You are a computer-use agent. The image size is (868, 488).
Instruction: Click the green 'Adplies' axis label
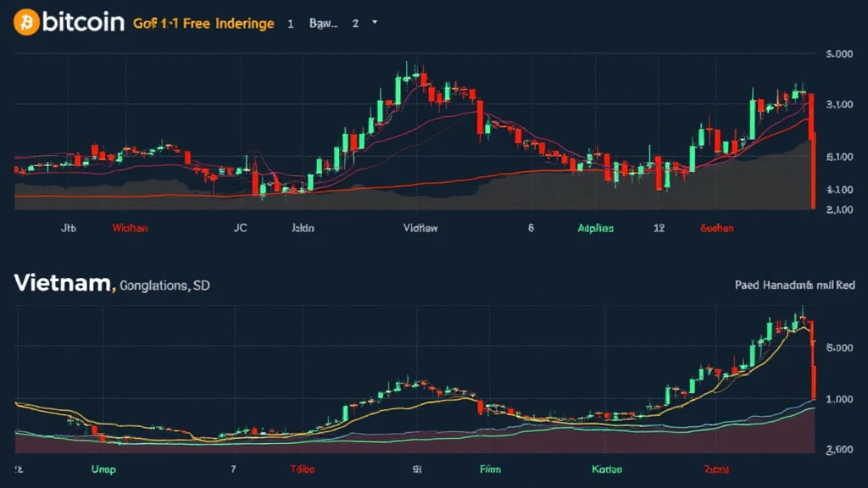point(596,228)
